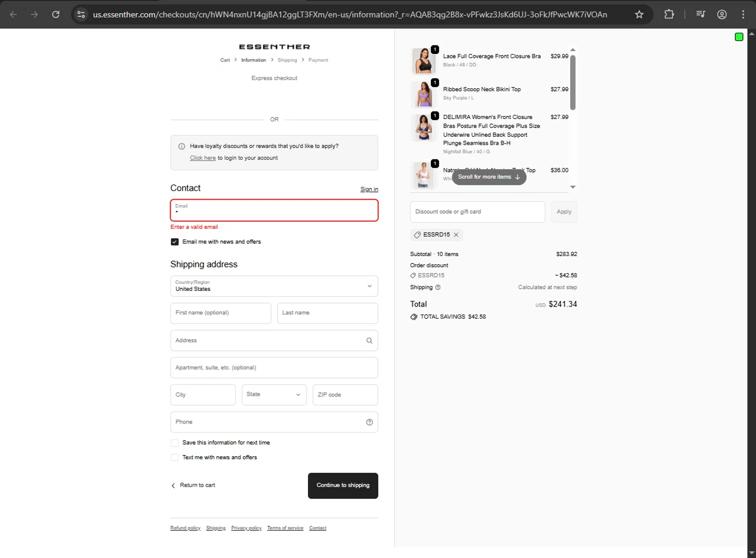
Task: Click the Apply discount button
Action: coord(564,212)
